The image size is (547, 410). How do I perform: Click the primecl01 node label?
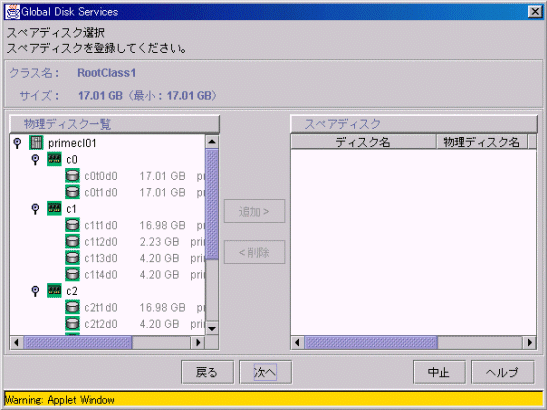click(72, 143)
